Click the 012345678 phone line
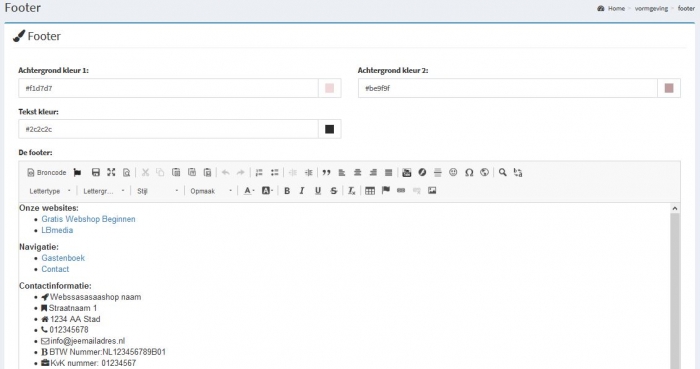Screen dimensions: 700x369 tap(69, 330)
